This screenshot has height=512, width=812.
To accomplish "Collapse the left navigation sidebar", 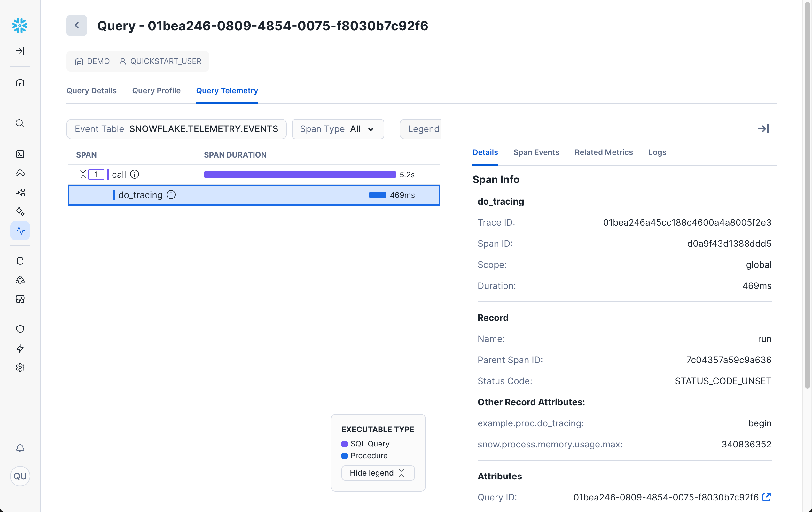I will click(x=20, y=51).
